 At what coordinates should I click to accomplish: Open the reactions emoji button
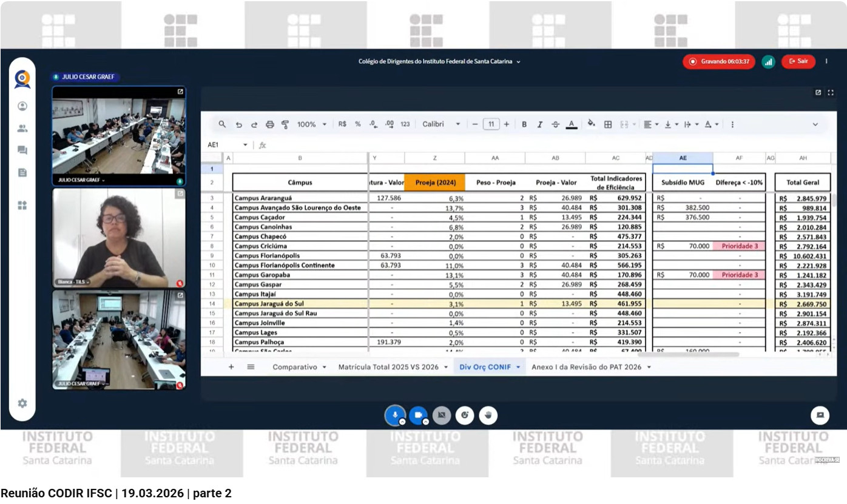pos(465,415)
